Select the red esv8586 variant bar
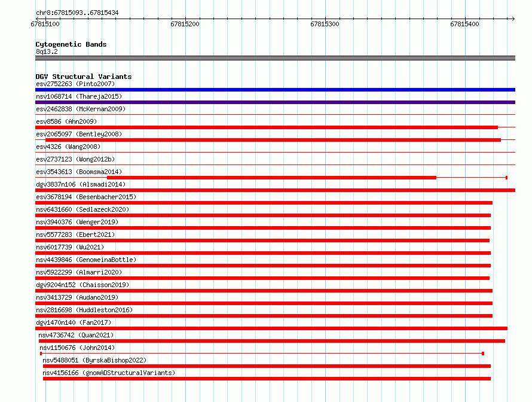Image resolution: width=532 pixels, height=402 pixels. click(267, 127)
